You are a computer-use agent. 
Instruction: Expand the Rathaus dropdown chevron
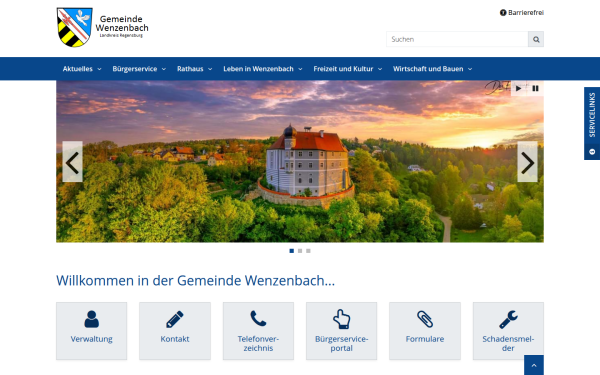pyautogui.click(x=210, y=69)
